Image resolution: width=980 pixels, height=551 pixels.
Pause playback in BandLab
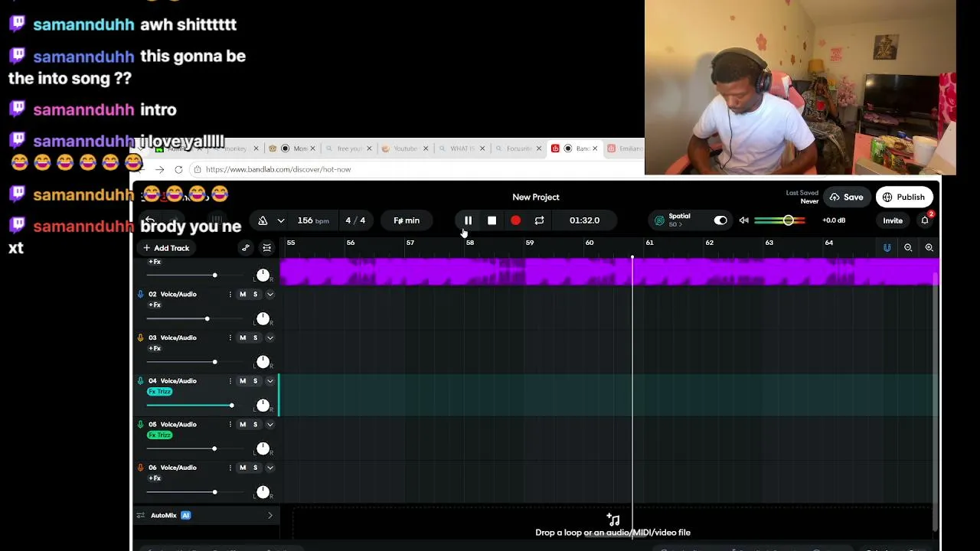tap(468, 220)
